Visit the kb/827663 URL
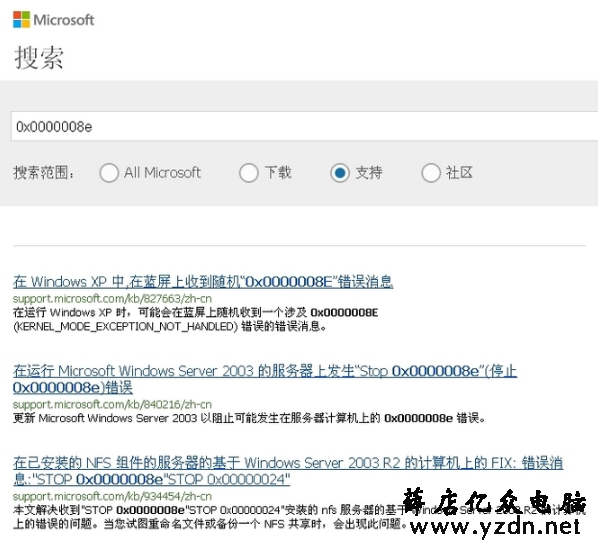 coord(112,298)
